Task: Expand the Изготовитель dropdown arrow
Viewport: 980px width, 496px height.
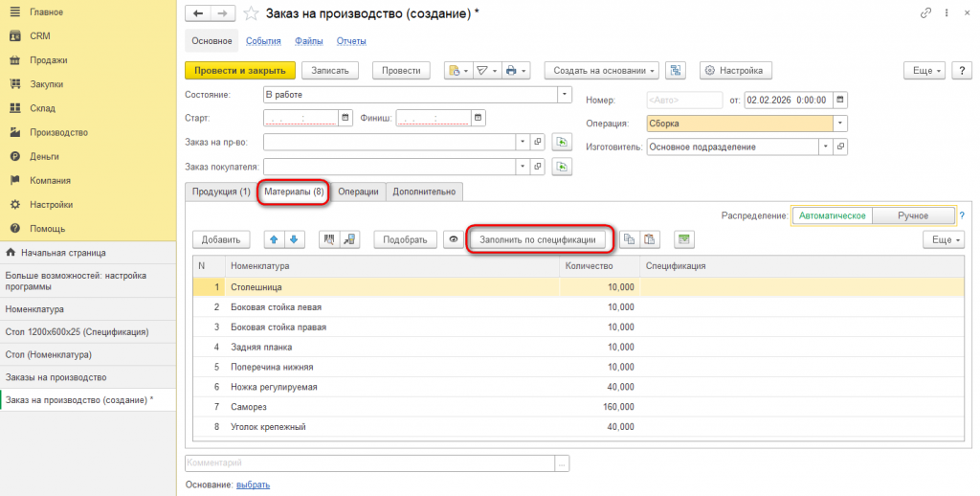Action: (826, 147)
